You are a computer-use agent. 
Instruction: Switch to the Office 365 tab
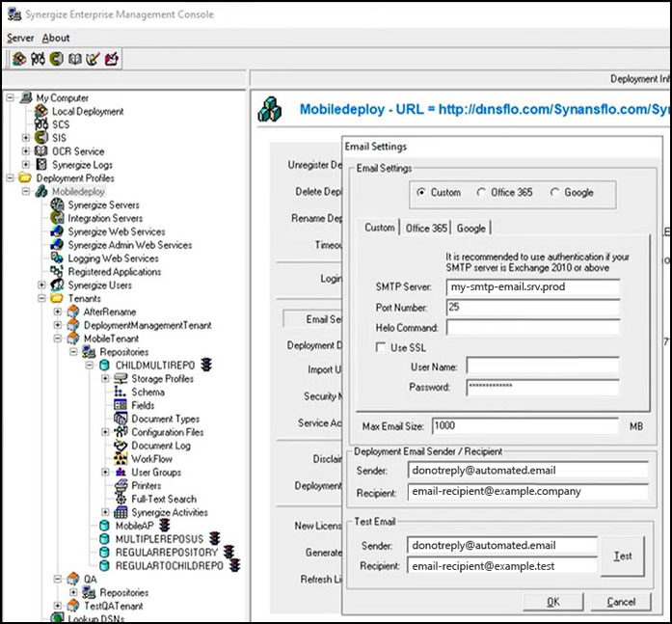point(426,229)
